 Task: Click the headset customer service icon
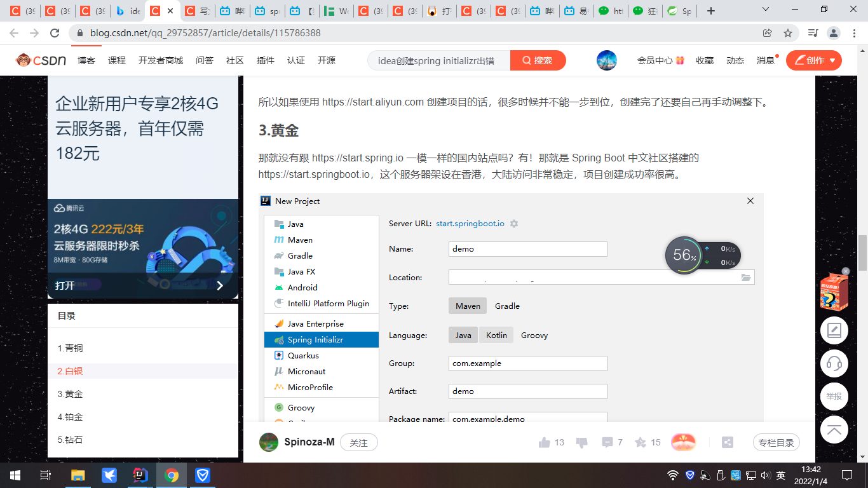coord(834,363)
